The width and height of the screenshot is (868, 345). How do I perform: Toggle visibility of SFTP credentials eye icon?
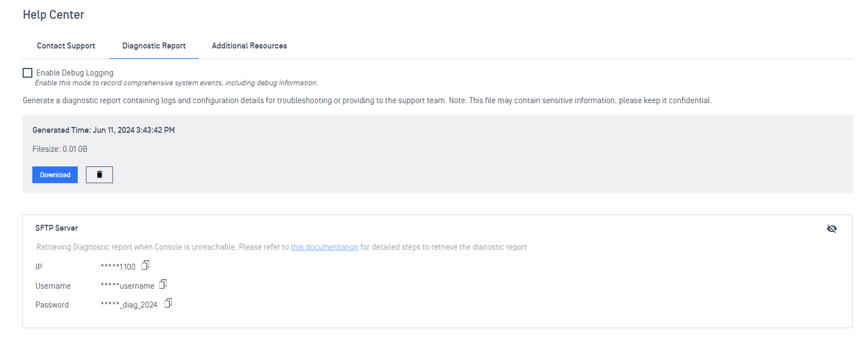(x=831, y=228)
